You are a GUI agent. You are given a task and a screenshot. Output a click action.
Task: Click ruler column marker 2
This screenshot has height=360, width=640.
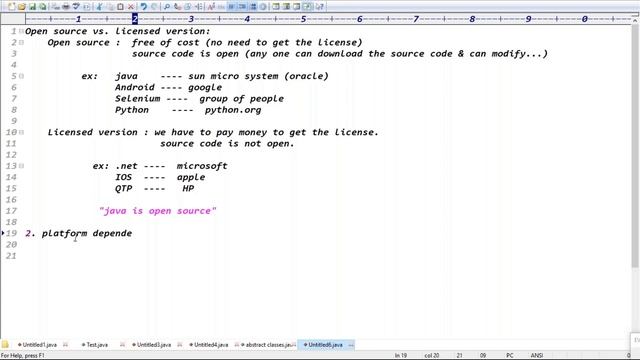pyautogui.click(x=135, y=19)
